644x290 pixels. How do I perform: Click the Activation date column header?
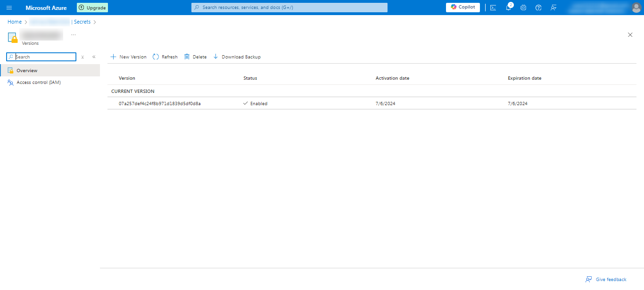coord(392,78)
